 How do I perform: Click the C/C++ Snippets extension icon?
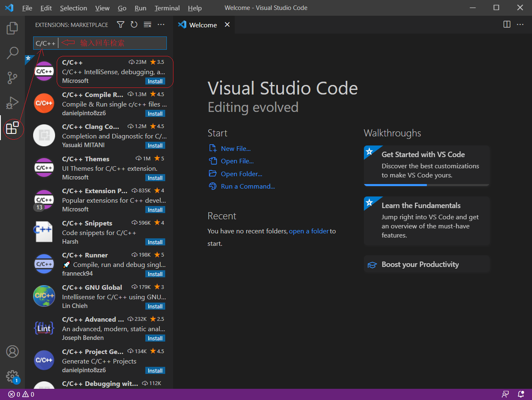pyautogui.click(x=44, y=232)
